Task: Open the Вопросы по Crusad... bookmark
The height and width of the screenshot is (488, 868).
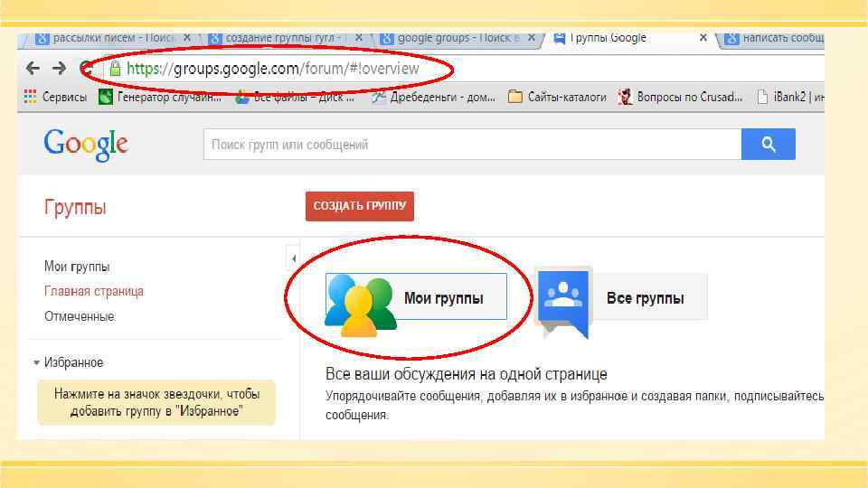Action: click(680, 98)
